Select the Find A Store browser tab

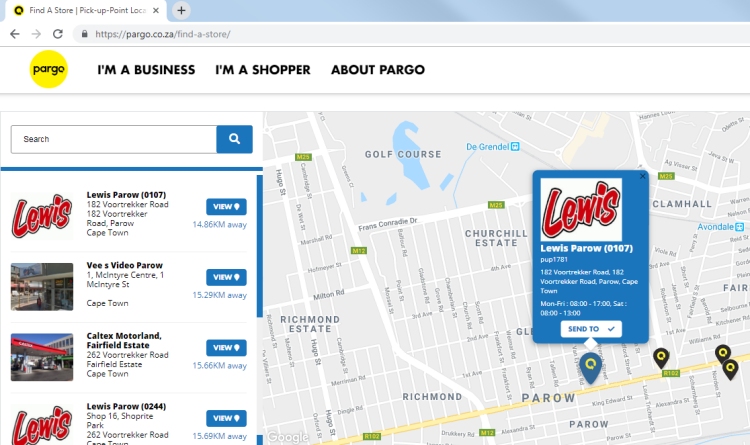86,11
